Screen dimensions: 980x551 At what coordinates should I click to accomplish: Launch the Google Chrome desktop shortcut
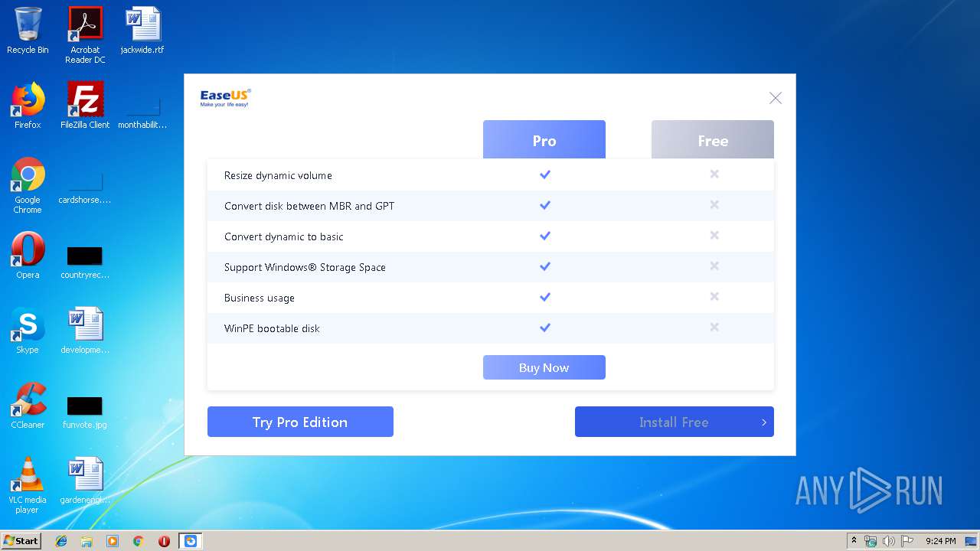28,185
